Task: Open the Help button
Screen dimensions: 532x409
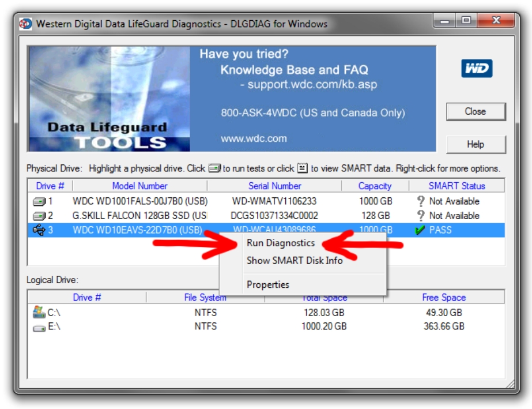Action: [476, 144]
